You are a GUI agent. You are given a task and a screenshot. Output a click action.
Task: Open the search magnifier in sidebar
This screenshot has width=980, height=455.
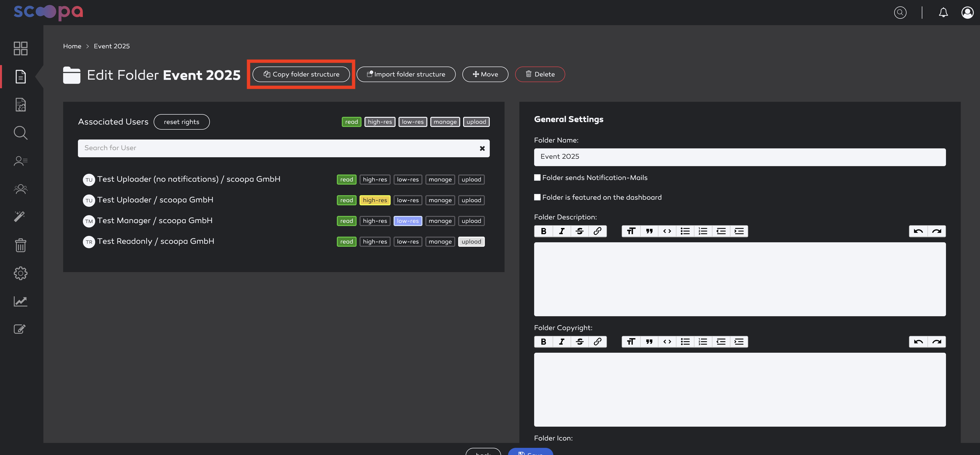pyautogui.click(x=20, y=133)
